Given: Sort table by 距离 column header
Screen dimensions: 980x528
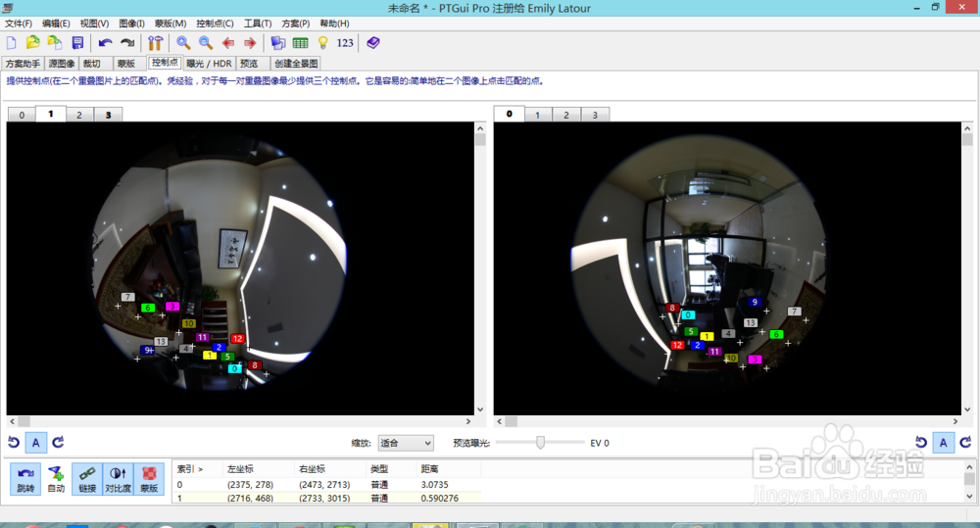Looking at the screenshot, I should pos(448,468).
